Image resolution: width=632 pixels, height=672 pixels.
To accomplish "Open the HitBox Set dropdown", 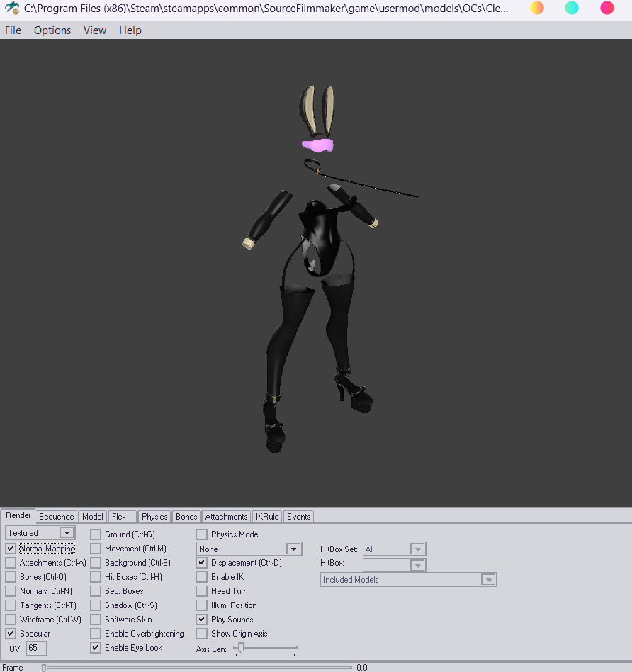I will click(x=394, y=549).
